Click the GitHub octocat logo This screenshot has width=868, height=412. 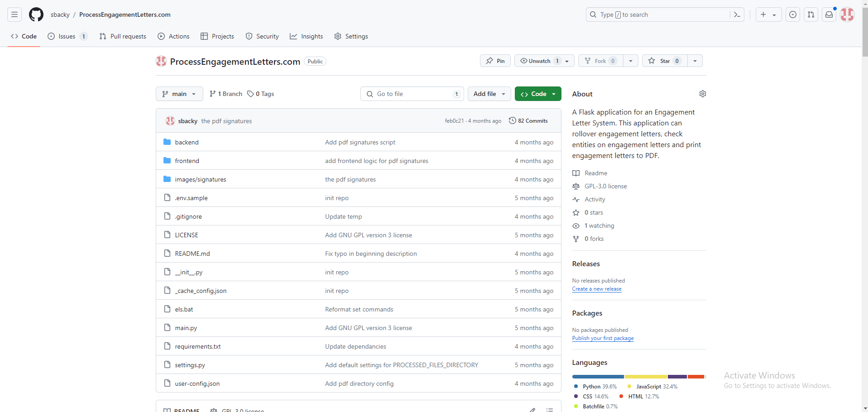pos(36,14)
